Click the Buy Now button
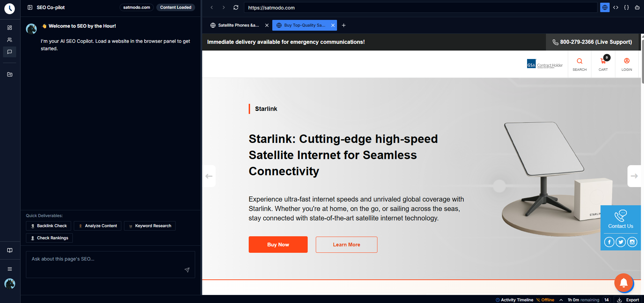Viewport: 644px width, 303px height. point(278,245)
